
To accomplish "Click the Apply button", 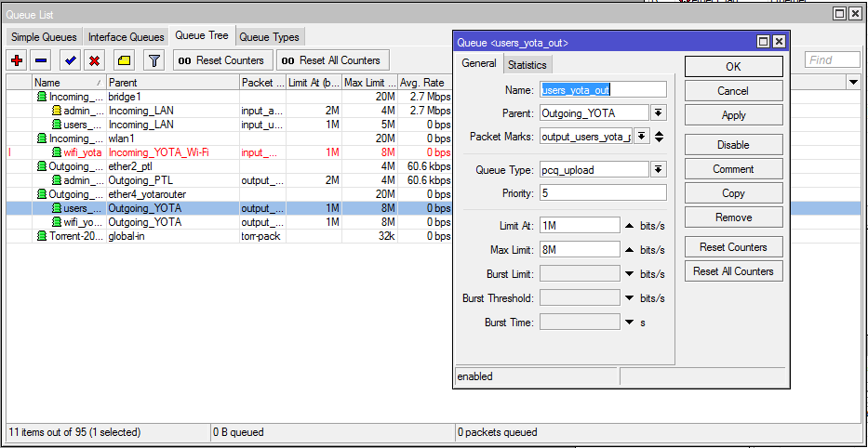I will coord(733,115).
